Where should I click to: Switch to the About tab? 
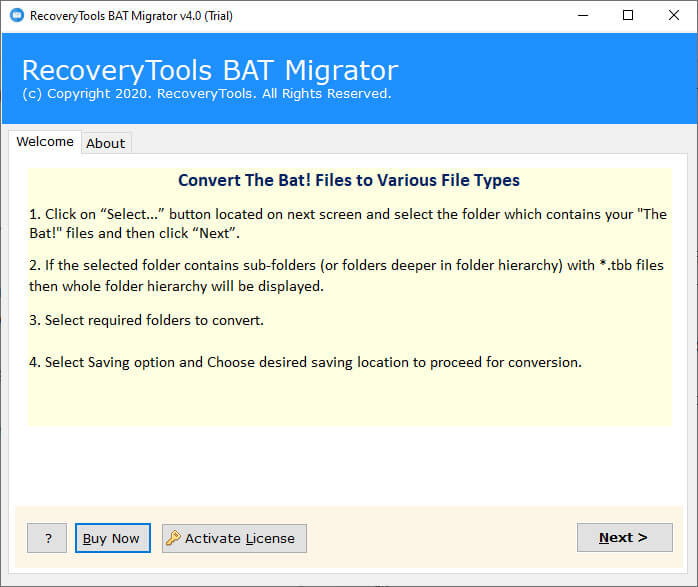pyautogui.click(x=106, y=143)
